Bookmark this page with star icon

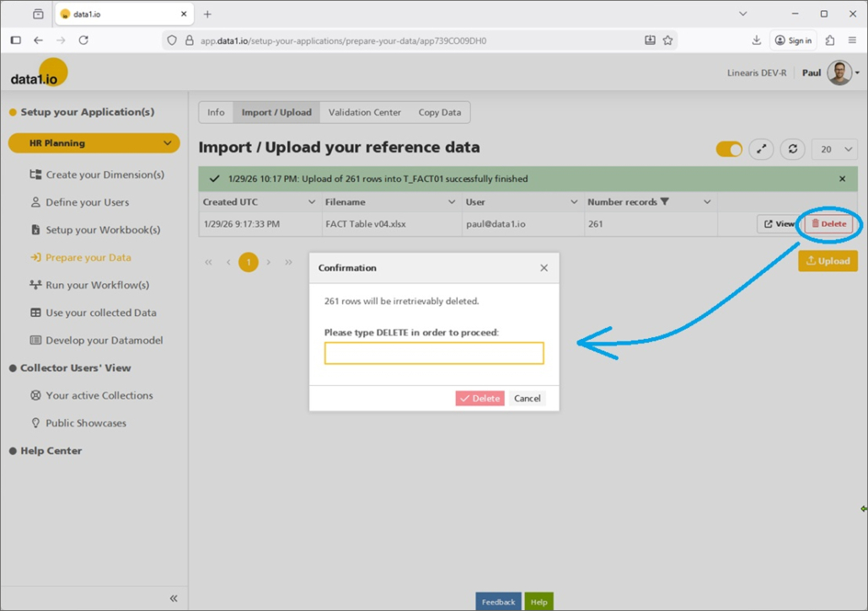coord(668,40)
